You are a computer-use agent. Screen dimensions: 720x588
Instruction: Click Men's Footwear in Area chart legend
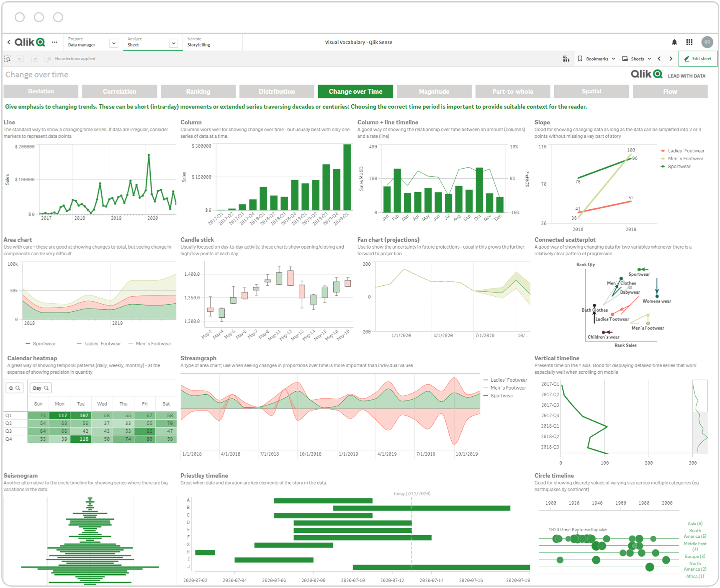[x=150, y=344]
